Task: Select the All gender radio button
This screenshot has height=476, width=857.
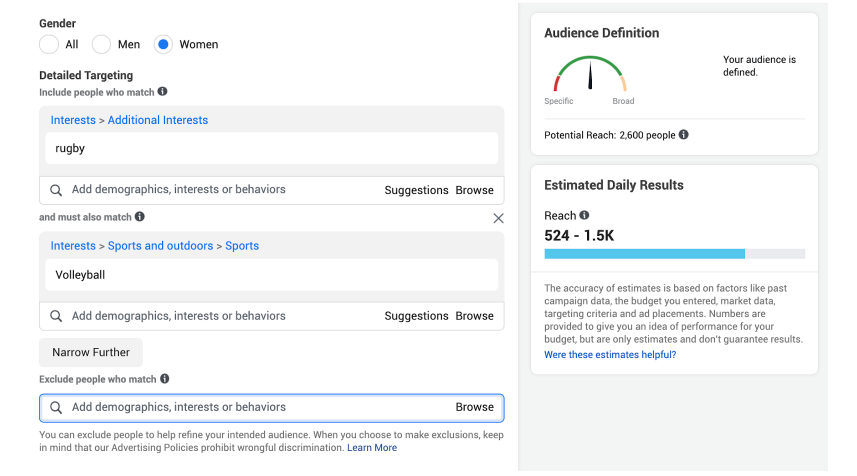Action: coord(49,44)
